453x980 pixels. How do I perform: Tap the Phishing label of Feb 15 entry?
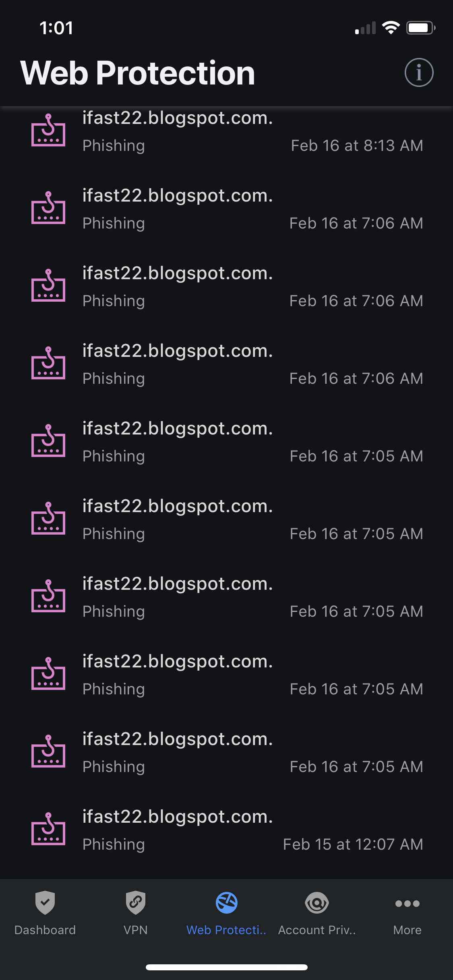coord(114,845)
